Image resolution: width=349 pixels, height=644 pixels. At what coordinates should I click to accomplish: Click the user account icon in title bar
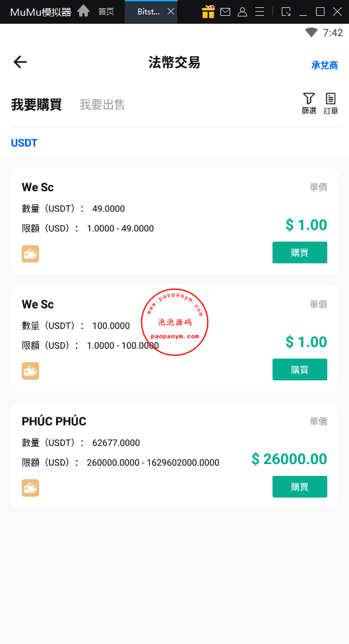(243, 12)
